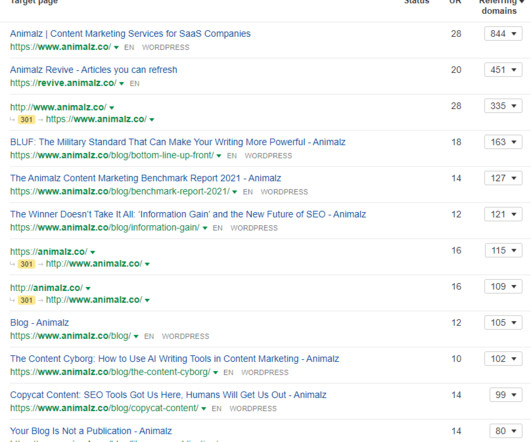This screenshot has width=531, height=442.
Task: Expand the 115 referring domains dropdown
Action: click(503, 251)
